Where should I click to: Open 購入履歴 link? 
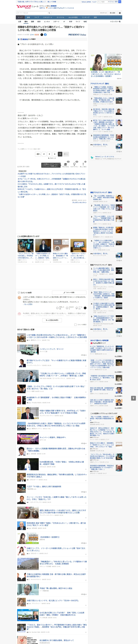112,13
